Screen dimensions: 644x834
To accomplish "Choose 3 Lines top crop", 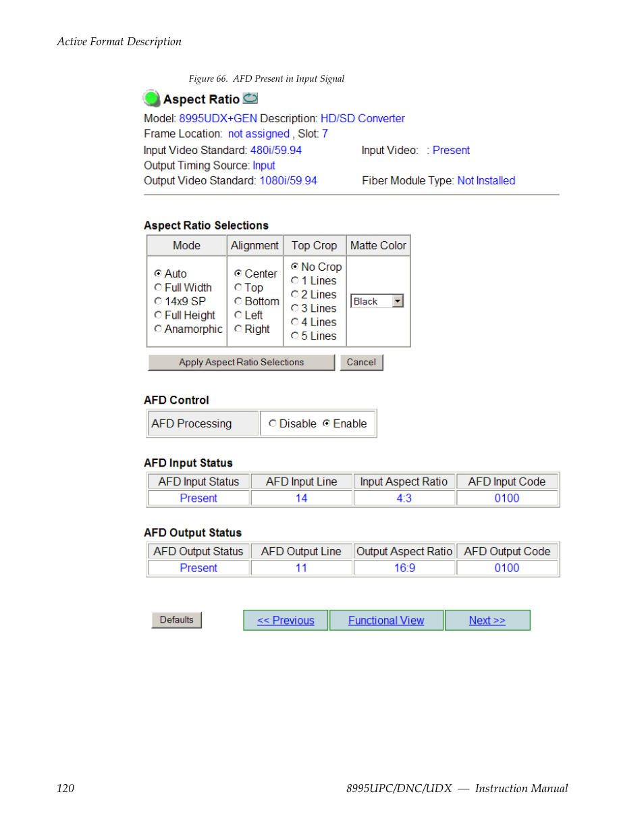I will coord(295,308).
